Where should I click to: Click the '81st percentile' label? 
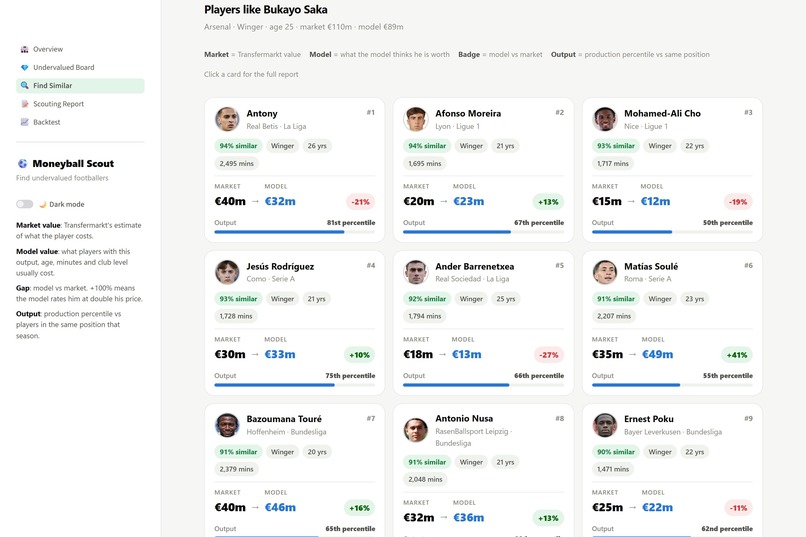click(351, 223)
